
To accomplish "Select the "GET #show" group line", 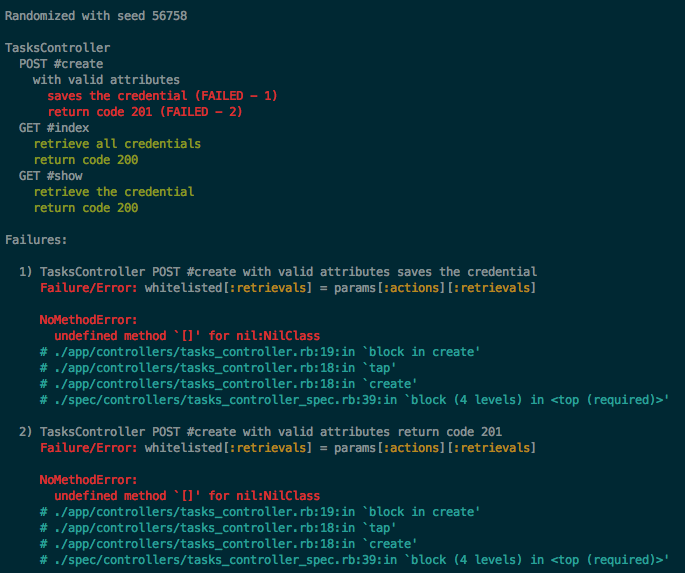I will (51, 176).
